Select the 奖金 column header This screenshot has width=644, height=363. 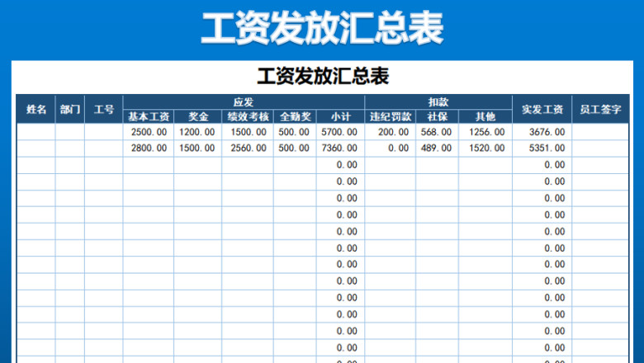point(198,116)
